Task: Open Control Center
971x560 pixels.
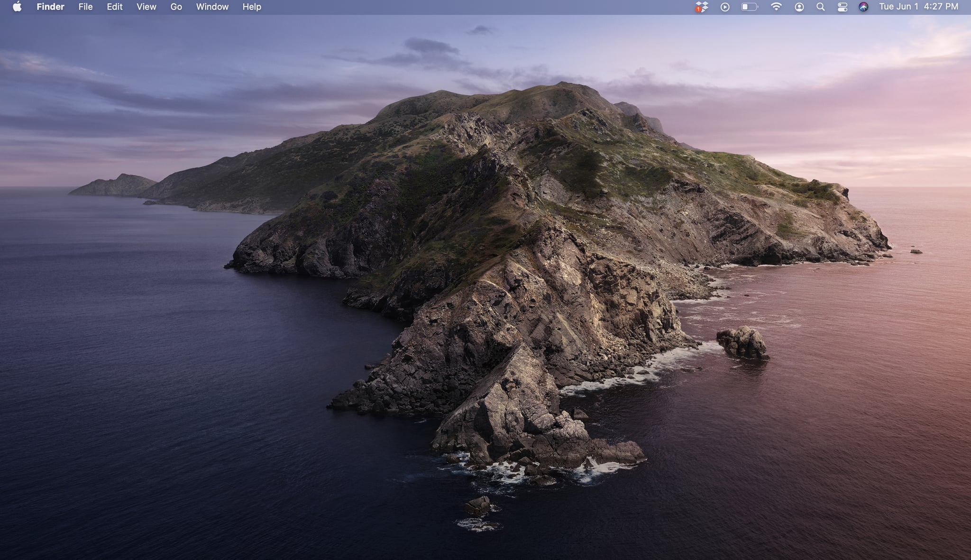Action: [x=843, y=7]
